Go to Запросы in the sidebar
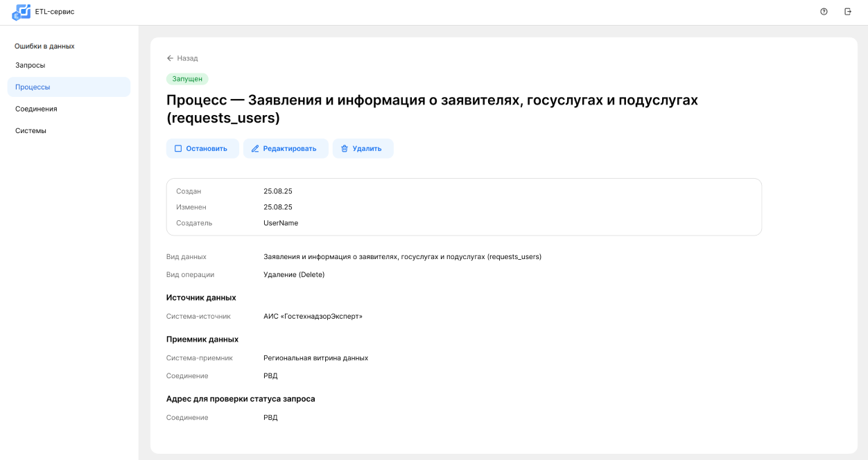 pos(31,65)
